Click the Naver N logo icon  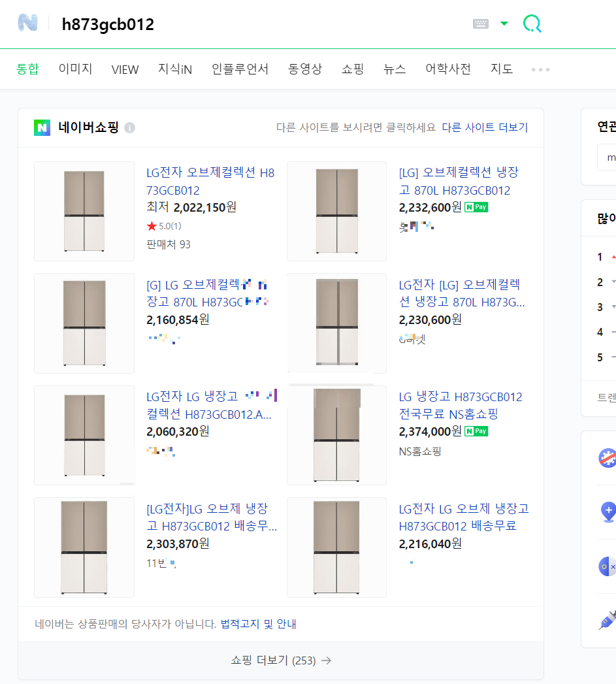pos(27,23)
